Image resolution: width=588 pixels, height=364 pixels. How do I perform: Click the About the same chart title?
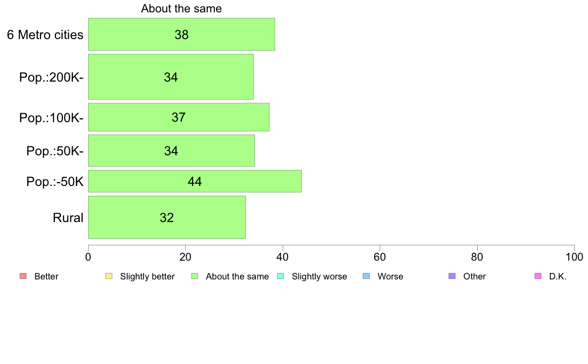pos(182,8)
